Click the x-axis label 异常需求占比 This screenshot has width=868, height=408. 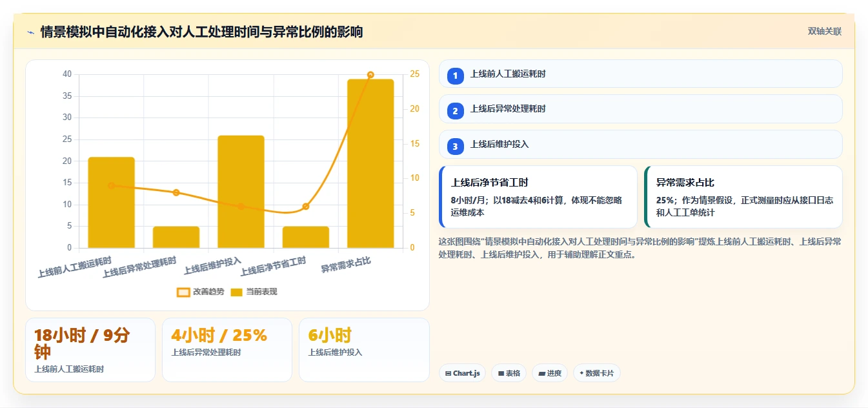click(x=346, y=263)
